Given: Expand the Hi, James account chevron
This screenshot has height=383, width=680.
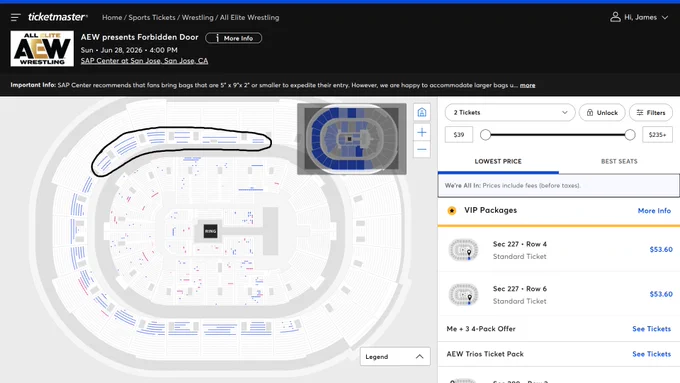Looking at the screenshot, I should (x=665, y=17).
